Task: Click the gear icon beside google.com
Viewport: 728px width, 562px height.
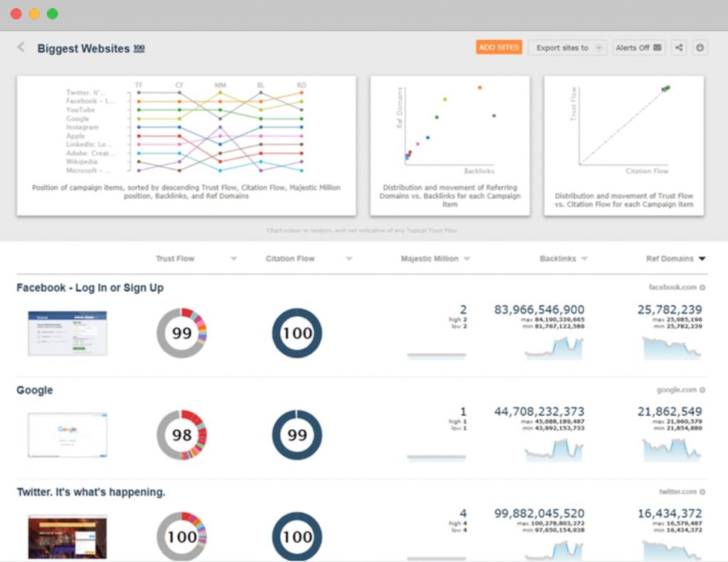Action: click(702, 390)
